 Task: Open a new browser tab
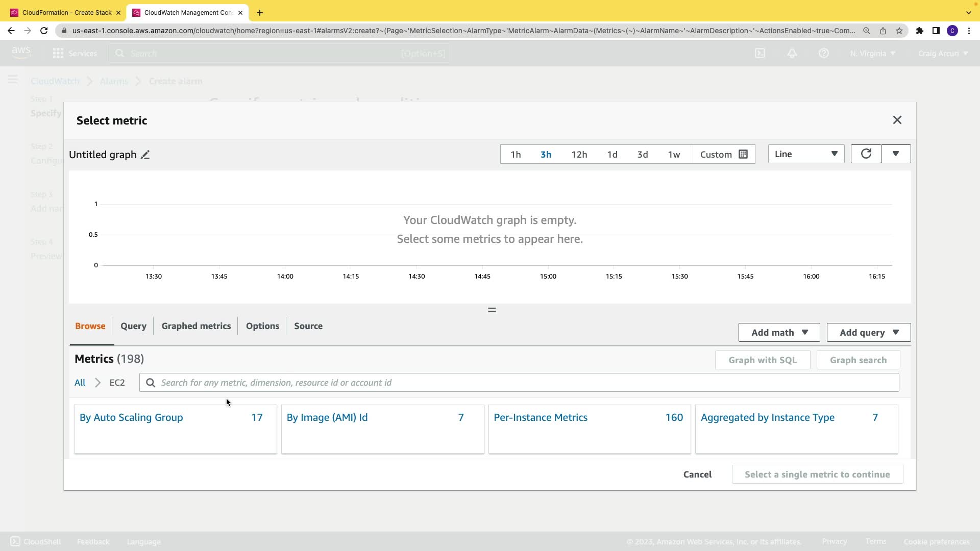260,13
